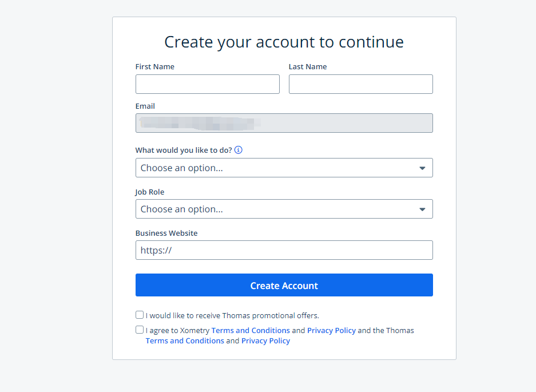Image resolution: width=536 pixels, height=392 pixels.
Task: Click the 'Email' field label
Action: coord(145,106)
